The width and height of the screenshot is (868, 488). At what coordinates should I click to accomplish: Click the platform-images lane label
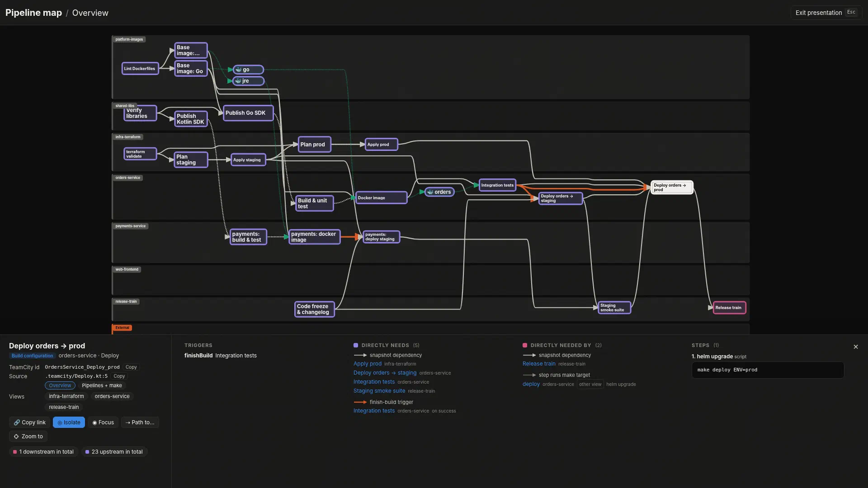pyautogui.click(x=129, y=39)
